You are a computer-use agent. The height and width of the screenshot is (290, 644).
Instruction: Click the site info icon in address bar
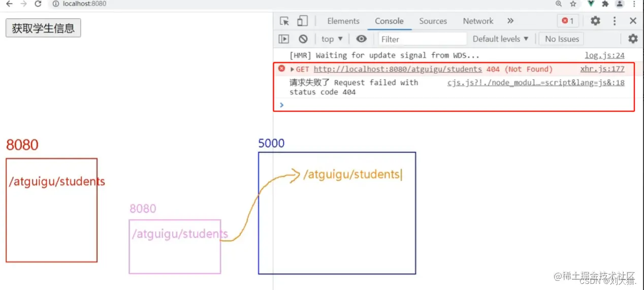tap(56, 4)
